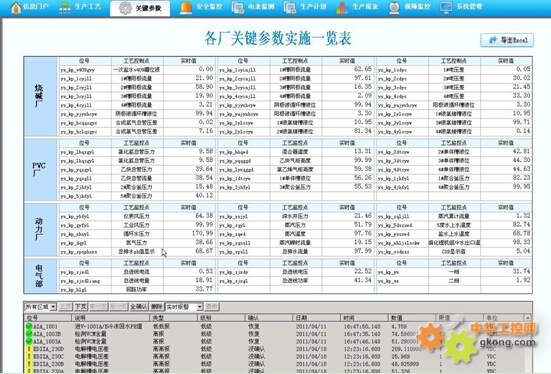Open the 生产工艺 process icon

point(65,8)
